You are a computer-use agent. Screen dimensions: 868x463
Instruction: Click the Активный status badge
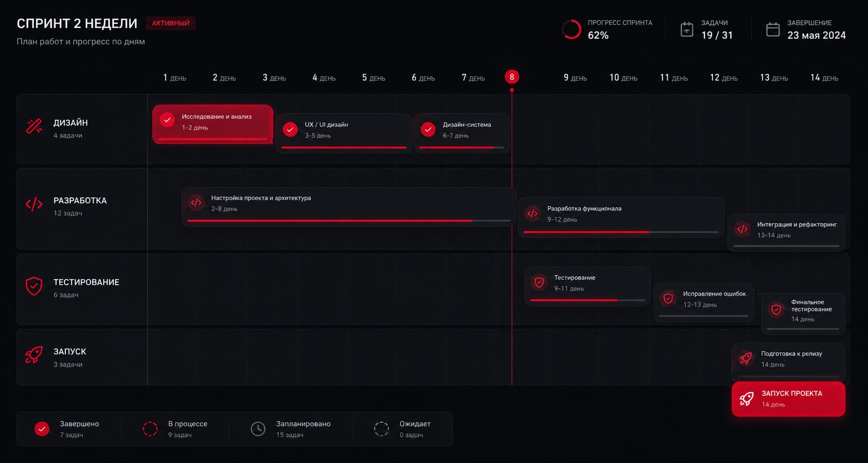tap(170, 23)
